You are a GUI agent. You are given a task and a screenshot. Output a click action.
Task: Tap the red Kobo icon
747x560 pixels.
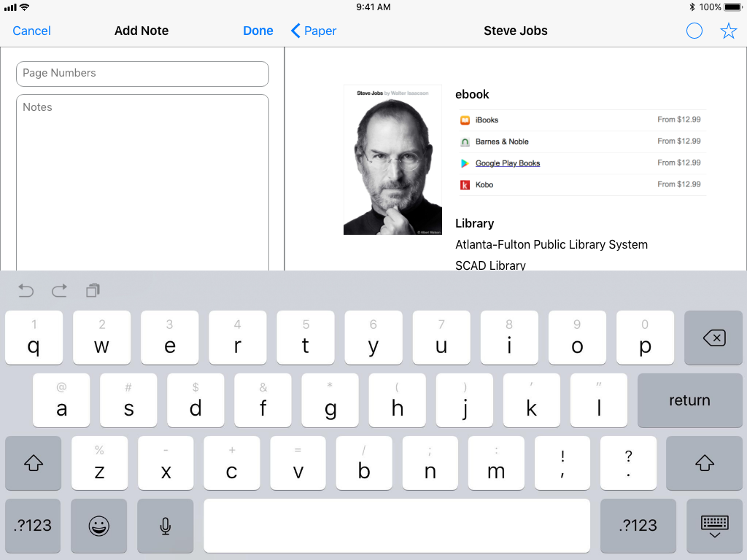(x=465, y=185)
